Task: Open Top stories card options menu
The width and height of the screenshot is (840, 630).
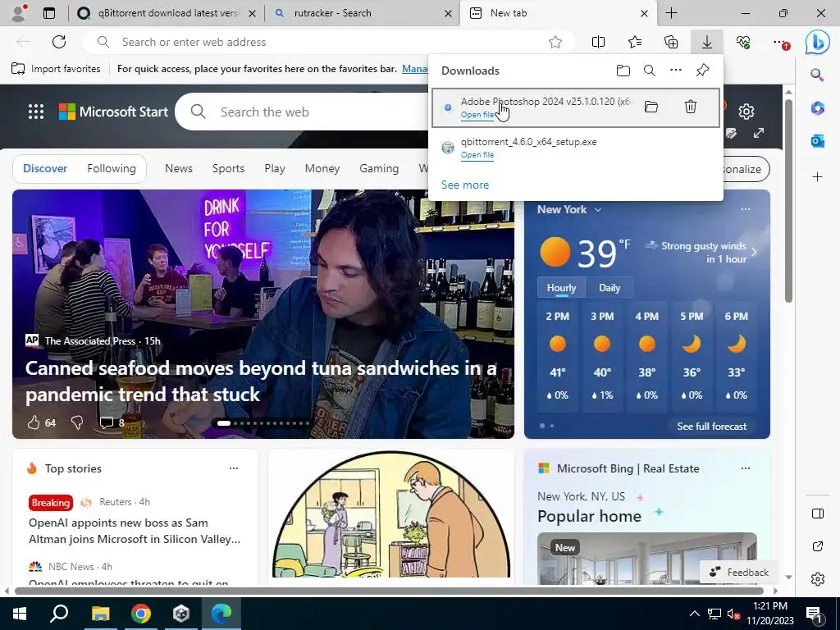Action: (x=234, y=468)
